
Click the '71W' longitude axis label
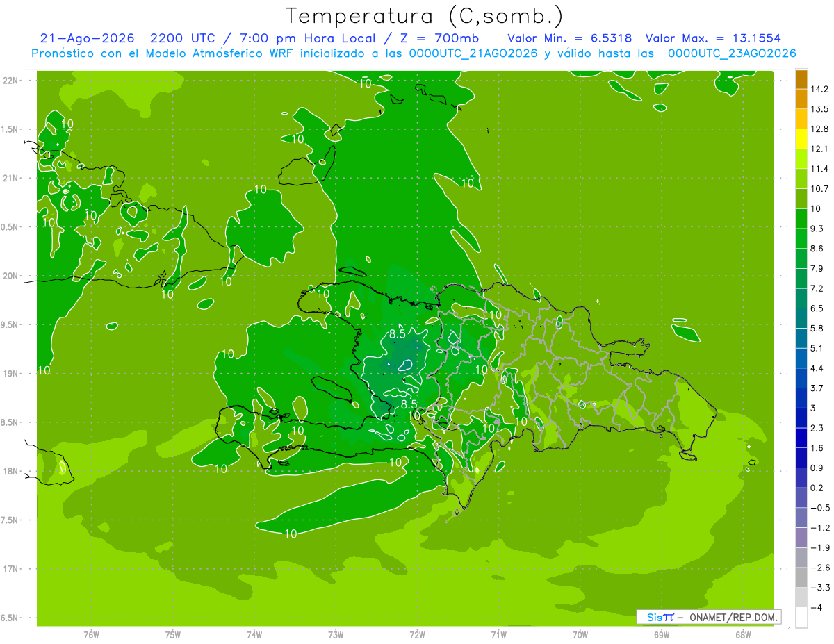coord(498,635)
